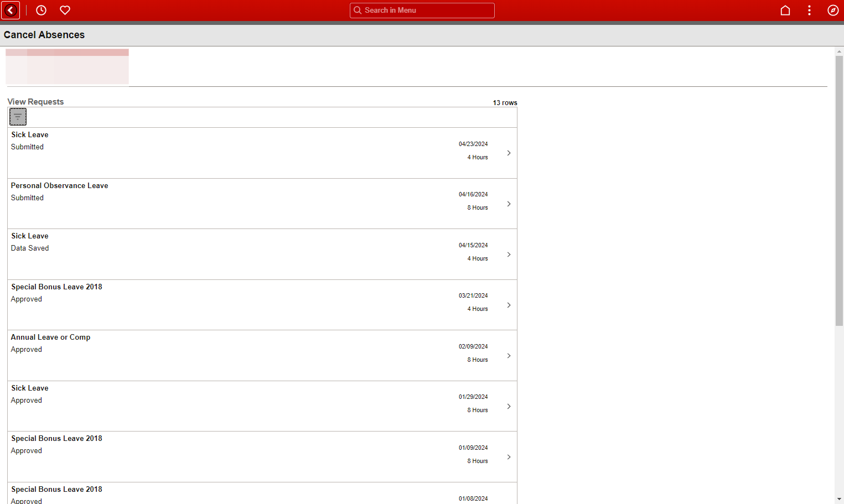Click the Search in Menu field
This screenshot has width=844, height=504.
pyautogui.click(x=422, y=10)
